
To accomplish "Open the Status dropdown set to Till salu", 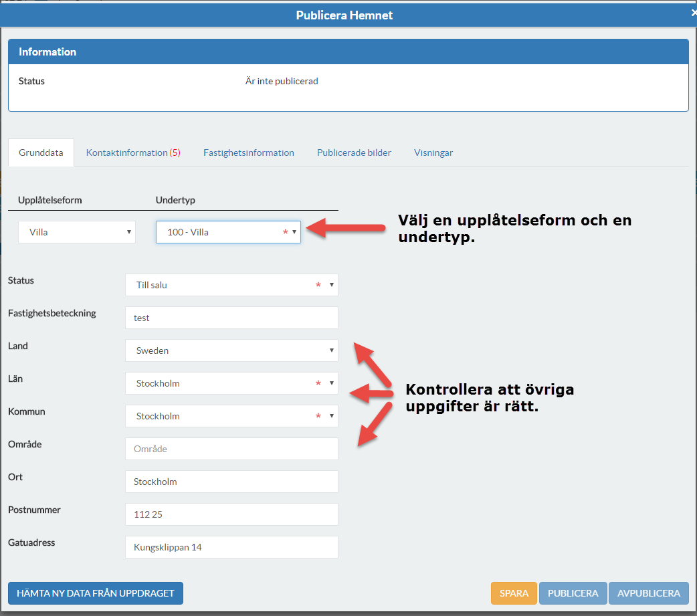I will click(x=231, y=285).
